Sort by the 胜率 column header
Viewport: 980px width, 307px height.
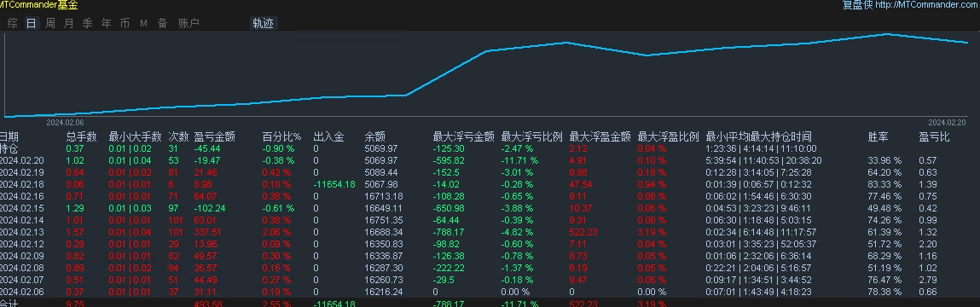(x=879, y=137)
